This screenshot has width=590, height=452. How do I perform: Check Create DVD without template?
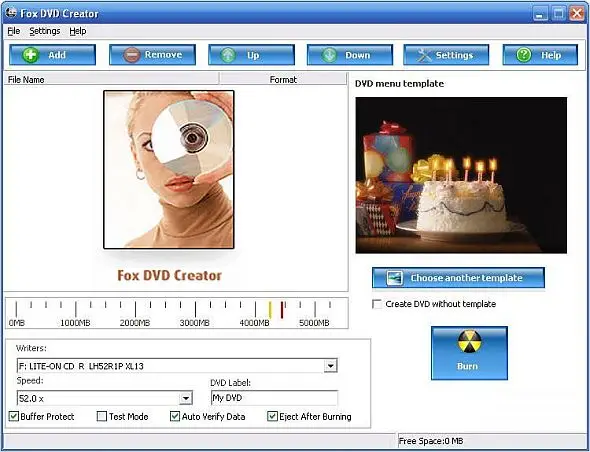click(377, 304)
